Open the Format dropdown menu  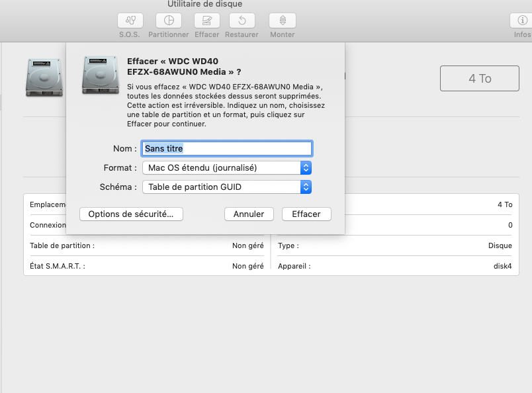click(227, 168)
